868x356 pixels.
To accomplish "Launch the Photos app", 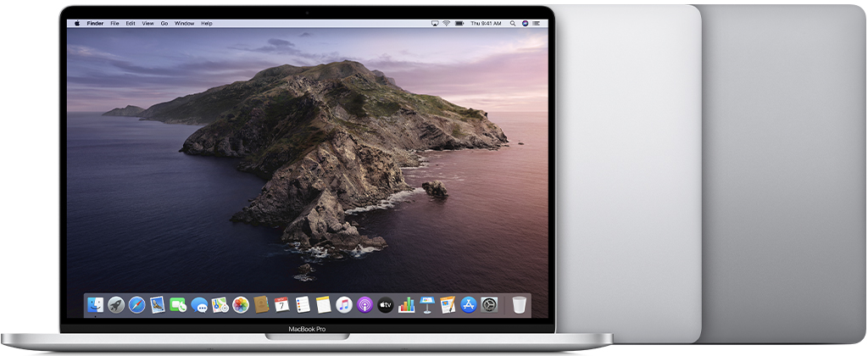I will 241,304.
